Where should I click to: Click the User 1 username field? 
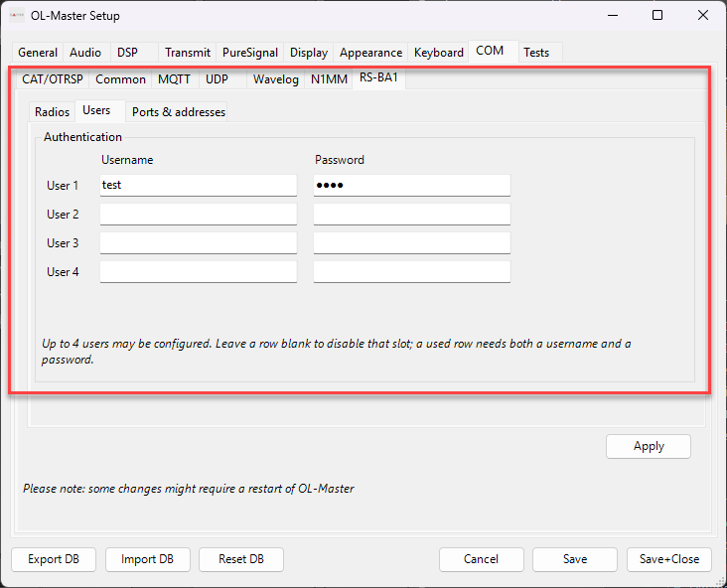click(x=199, y=185)
